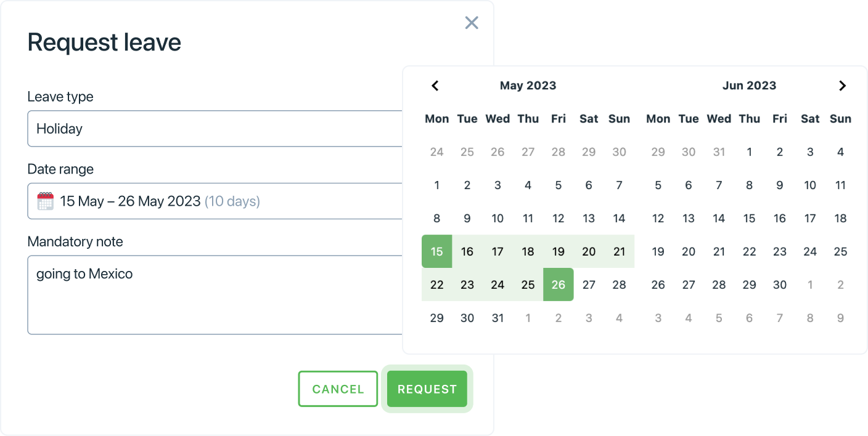Select June 15 in the calendar
Screen dimensions: 868x436
click(749, 218)
